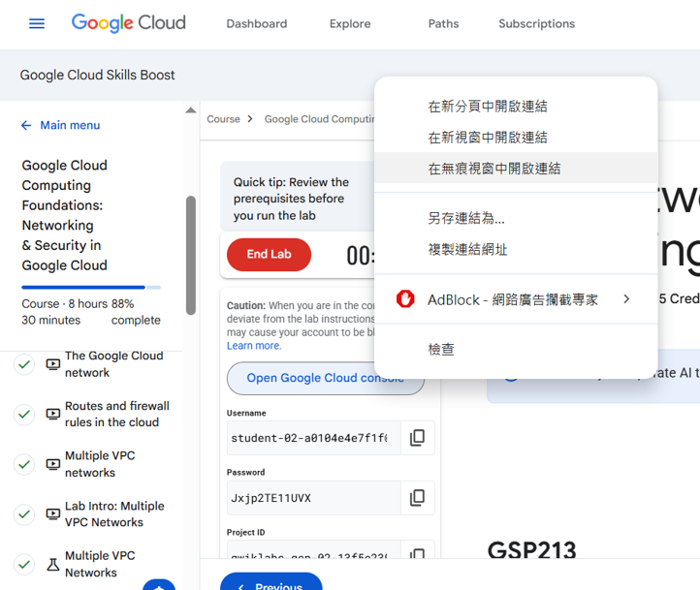Toggle the checkmark for Multiple VPC networks video
This screenshot has height=590, width=700.
tap(24, 464)
